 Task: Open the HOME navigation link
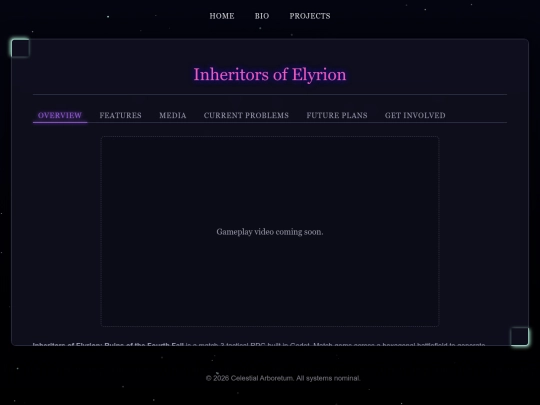222,16
